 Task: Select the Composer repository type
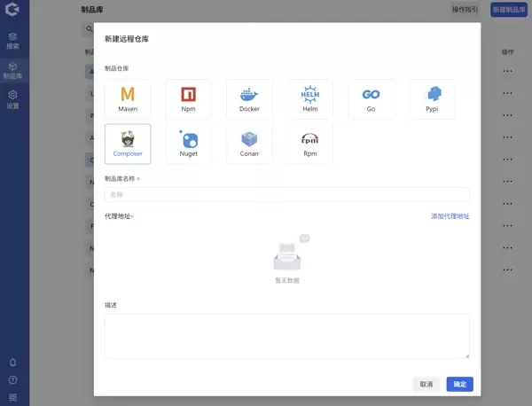pyautogui.click(x=128, y=144)
